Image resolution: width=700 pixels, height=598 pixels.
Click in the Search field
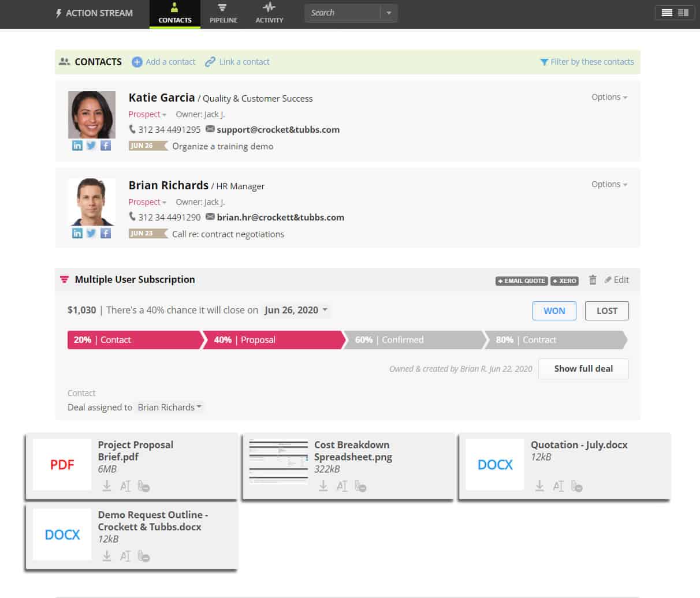342,13
